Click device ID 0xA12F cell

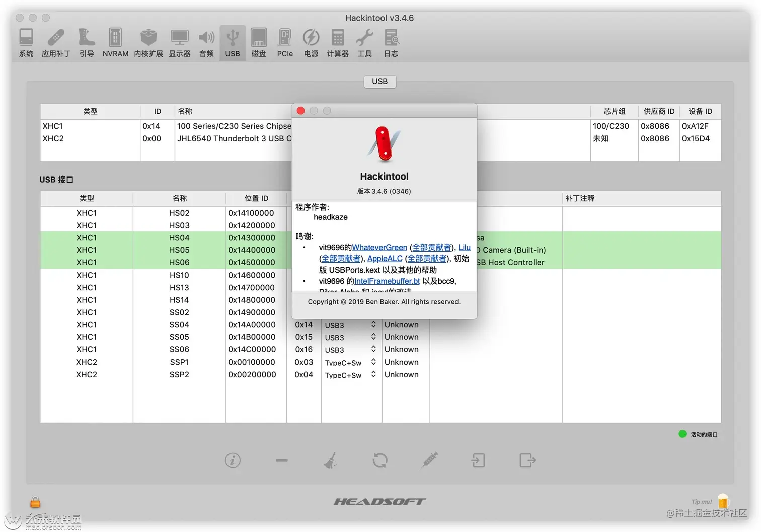point(695,126)
